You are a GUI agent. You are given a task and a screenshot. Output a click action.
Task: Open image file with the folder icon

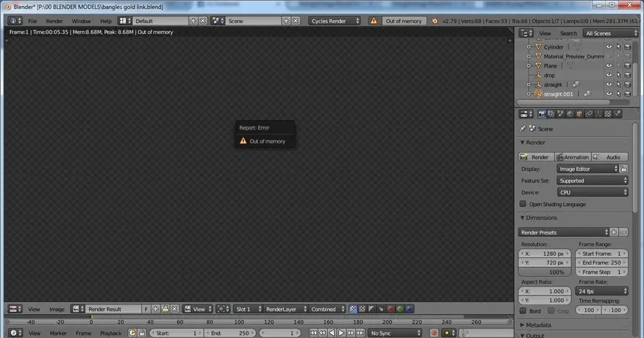click(165, 309)
